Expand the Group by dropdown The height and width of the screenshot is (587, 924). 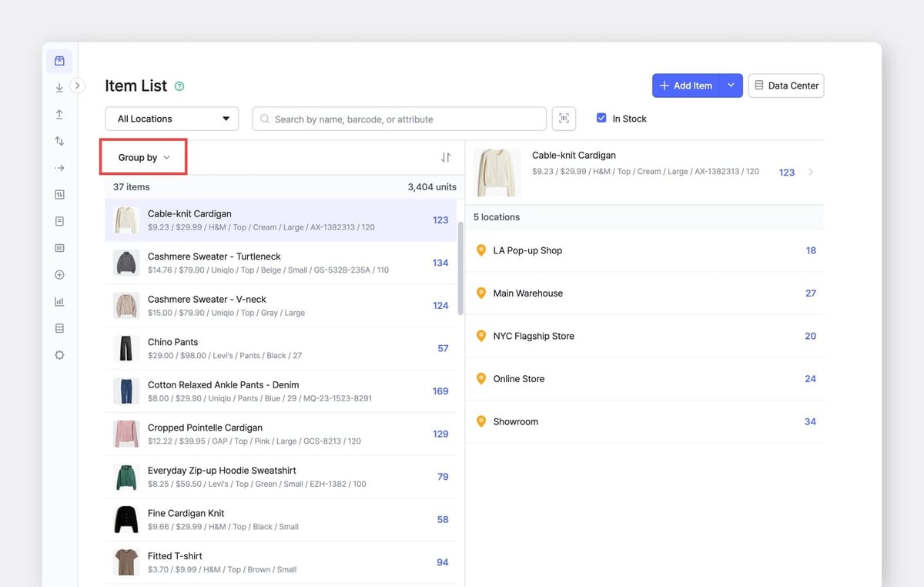click(x=144, y=157)
